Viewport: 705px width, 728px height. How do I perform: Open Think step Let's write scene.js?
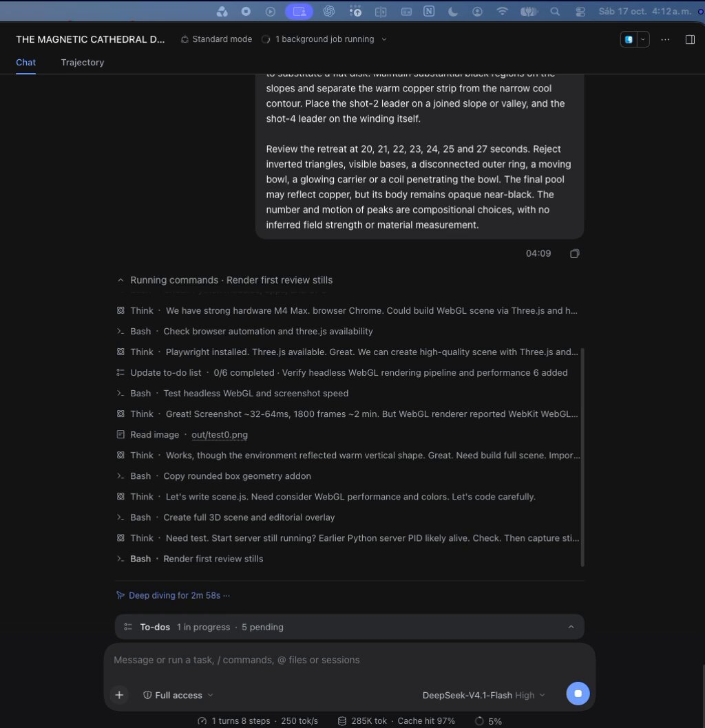(326, 497)
